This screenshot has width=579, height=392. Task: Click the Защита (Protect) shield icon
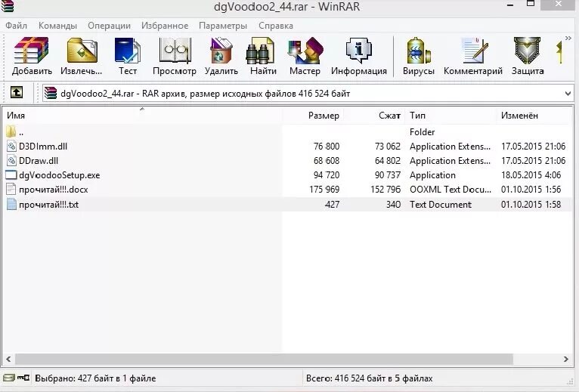click(528, 56)
